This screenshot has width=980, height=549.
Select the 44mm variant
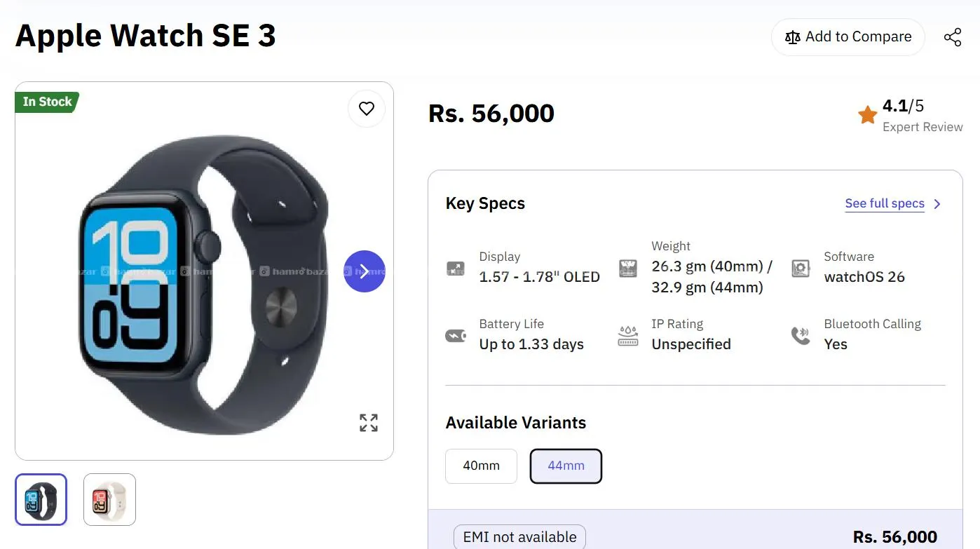[566, 466]
